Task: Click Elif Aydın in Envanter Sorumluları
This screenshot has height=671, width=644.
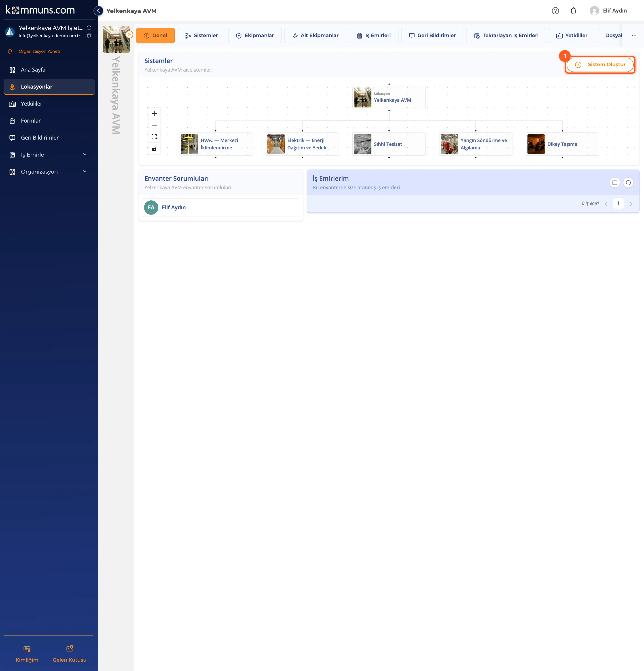Action: [221, 208]
